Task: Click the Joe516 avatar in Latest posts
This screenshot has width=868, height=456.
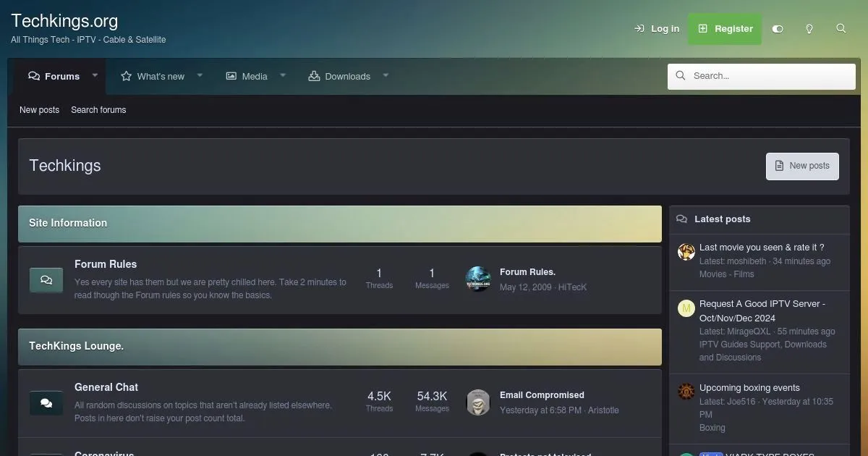Action: 686,392
